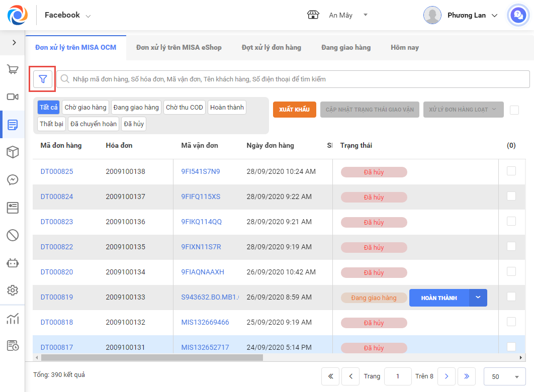Toggle the select-all checkbox near toolbar
This screenshot has width=534, height=392.
[x=514, y=110]
